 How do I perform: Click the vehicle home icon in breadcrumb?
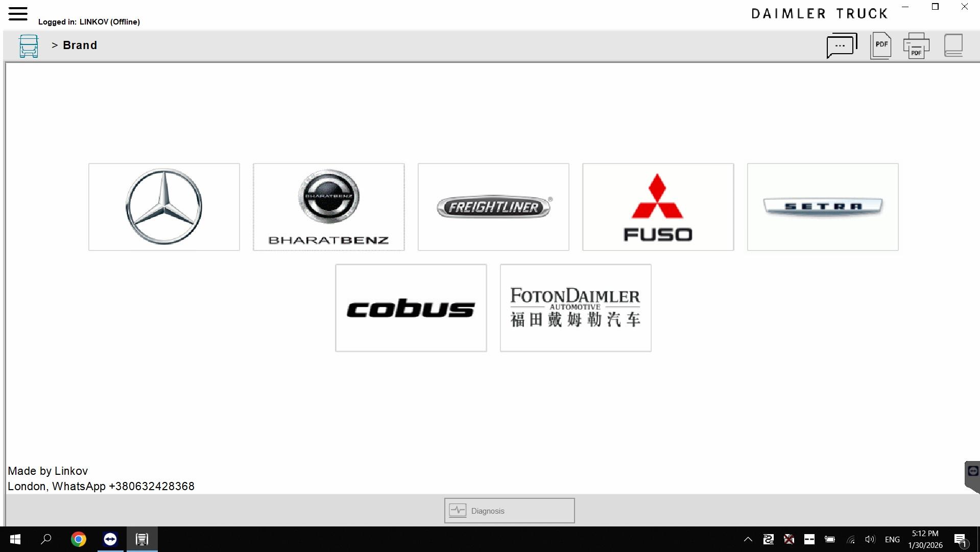[x=29, y=45]
